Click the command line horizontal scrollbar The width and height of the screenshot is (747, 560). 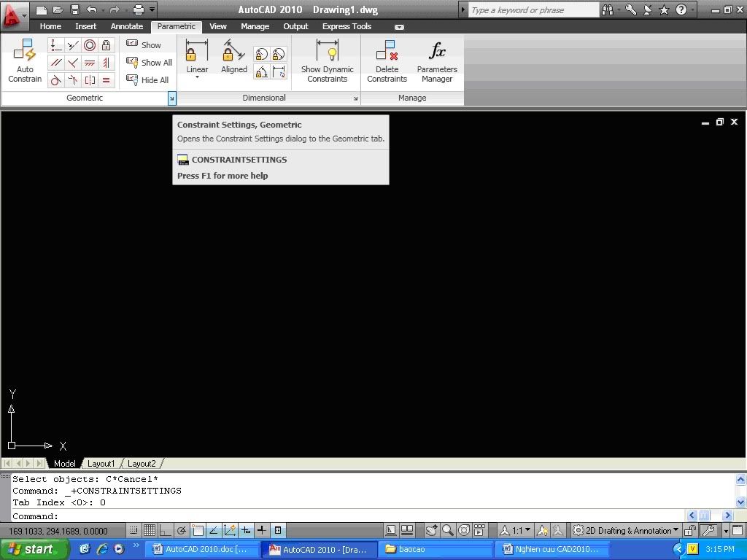coord(704,516)
